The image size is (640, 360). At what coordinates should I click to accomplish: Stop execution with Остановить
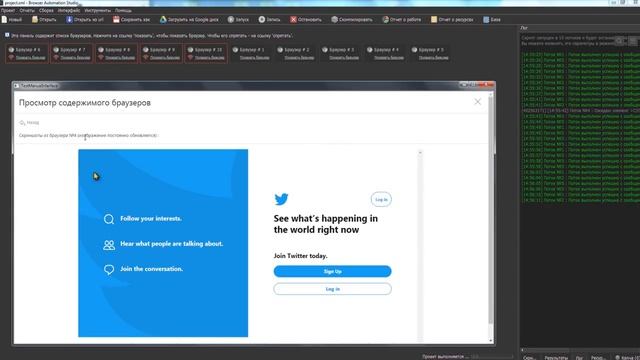pos(306,19)
